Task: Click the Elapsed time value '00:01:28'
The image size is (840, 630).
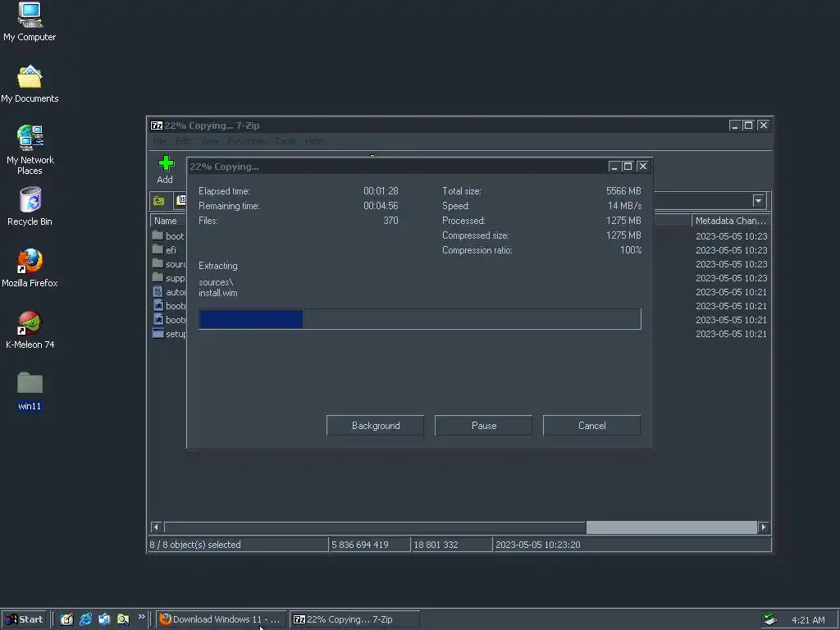Action: [x=381, y=190]
